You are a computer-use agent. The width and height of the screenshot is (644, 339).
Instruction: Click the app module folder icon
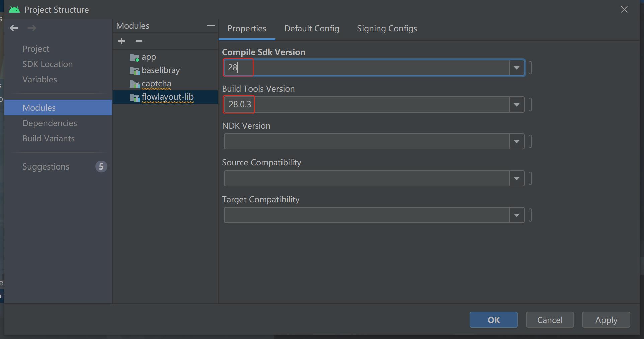[x=134, y=58]
